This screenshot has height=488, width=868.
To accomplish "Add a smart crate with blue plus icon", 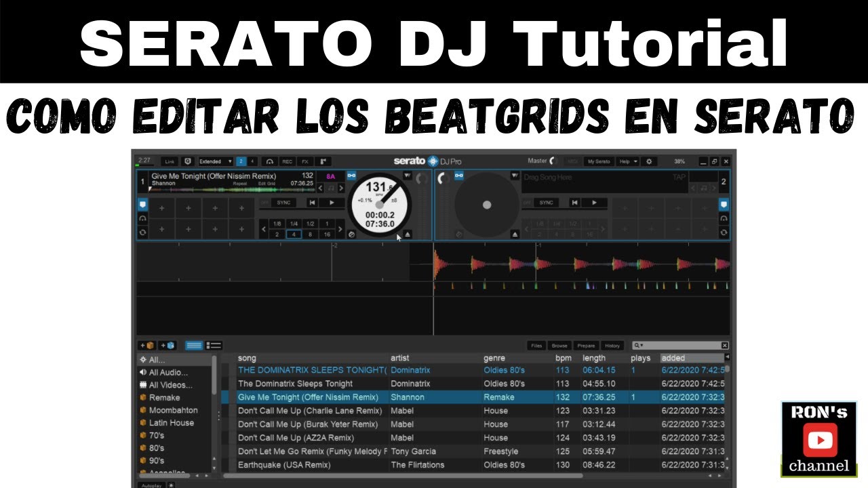I will tap(167, 346).
